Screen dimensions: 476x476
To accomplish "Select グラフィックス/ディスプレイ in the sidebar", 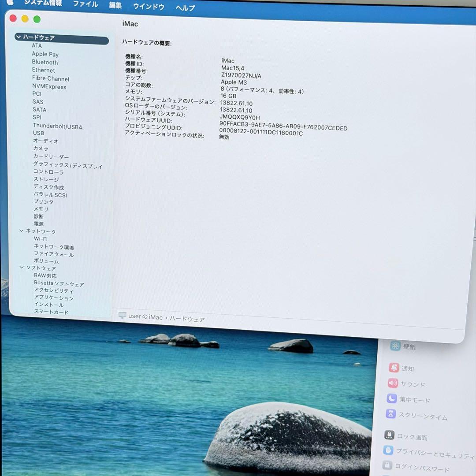I will point(68,165).
